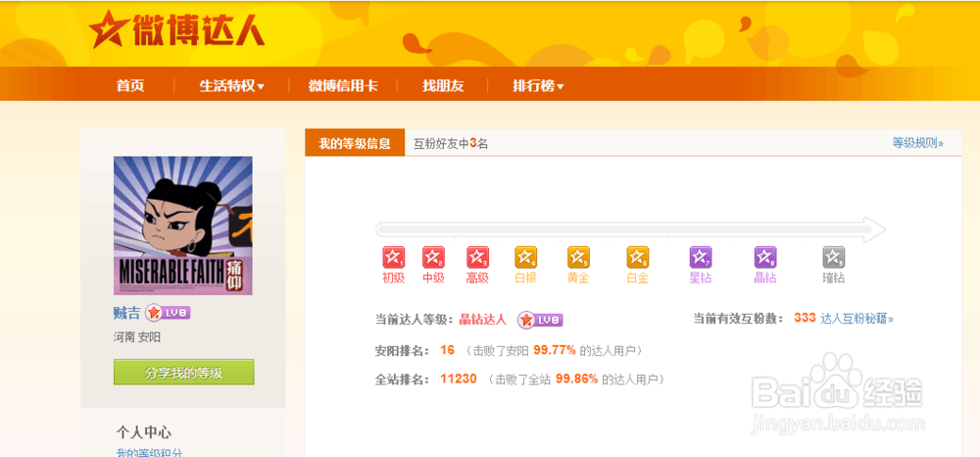Select the 初级 level 1 badge icon

393,257
